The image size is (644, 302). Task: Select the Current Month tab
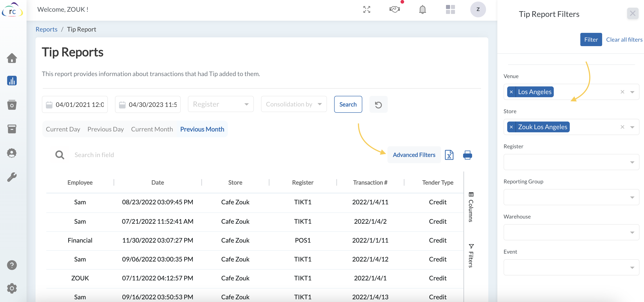click(x=152, y=129)
